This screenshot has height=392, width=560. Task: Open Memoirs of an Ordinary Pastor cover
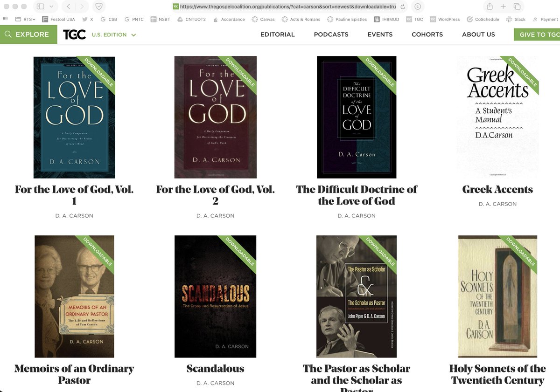click(x=74, y=296)
